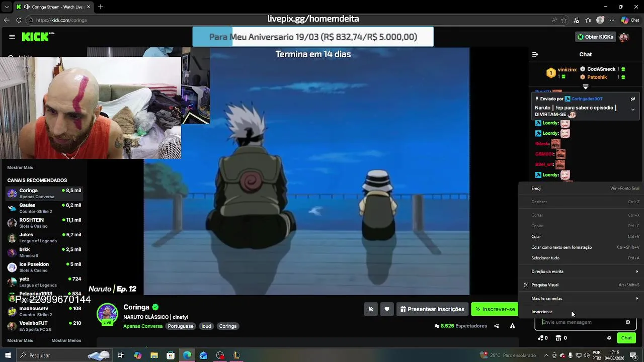
Task: Toggle the notification bell for Coringa
Action: pyautogui.click(x=371, y=309)
